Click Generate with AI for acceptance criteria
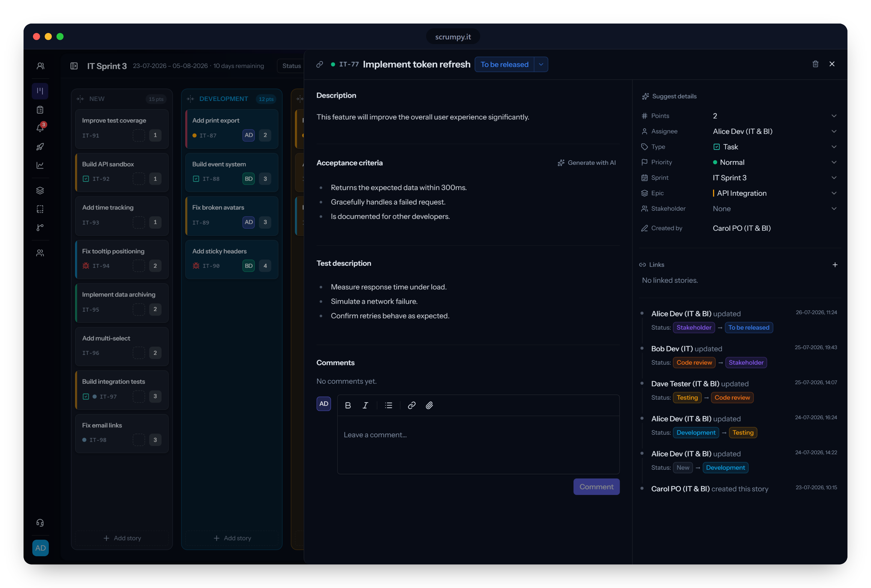The width and height of the screenshot is (871, 588). 586,163
